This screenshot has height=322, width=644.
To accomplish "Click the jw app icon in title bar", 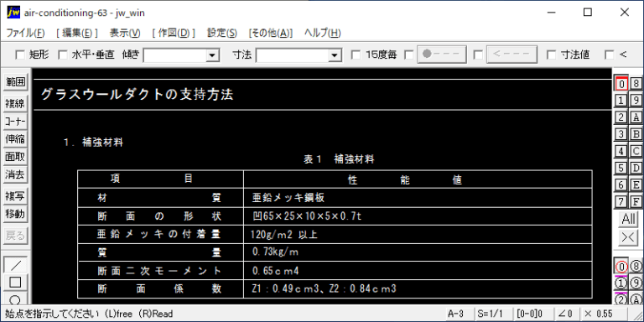I will point(13,13).
